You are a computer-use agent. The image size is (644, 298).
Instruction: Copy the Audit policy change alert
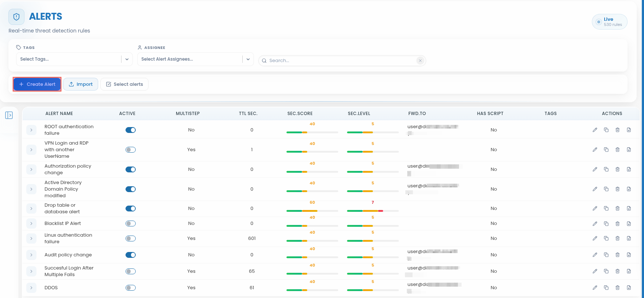click(x=606, y=255)
